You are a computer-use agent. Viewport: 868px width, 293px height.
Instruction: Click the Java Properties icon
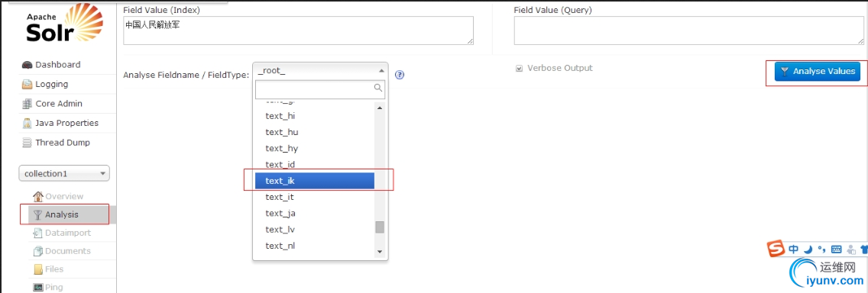pos(28,124)
